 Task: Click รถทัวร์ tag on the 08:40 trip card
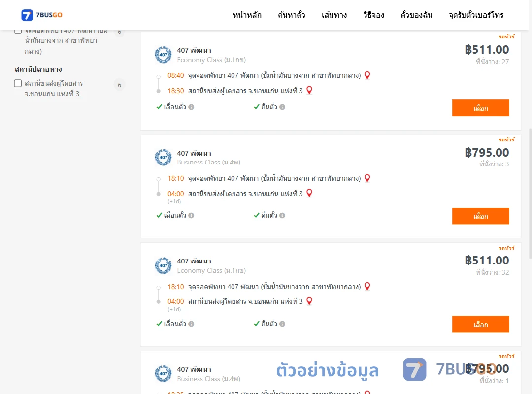tap(506, 36)
